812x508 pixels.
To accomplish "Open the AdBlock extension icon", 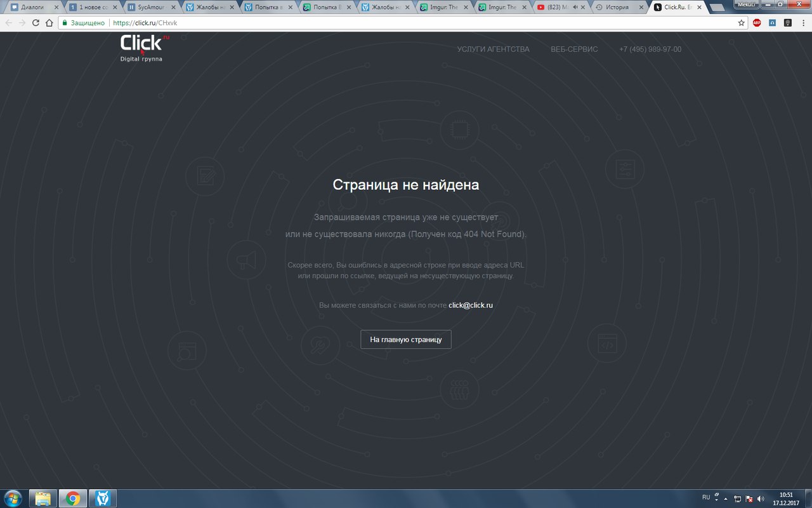I will [757, 22].
